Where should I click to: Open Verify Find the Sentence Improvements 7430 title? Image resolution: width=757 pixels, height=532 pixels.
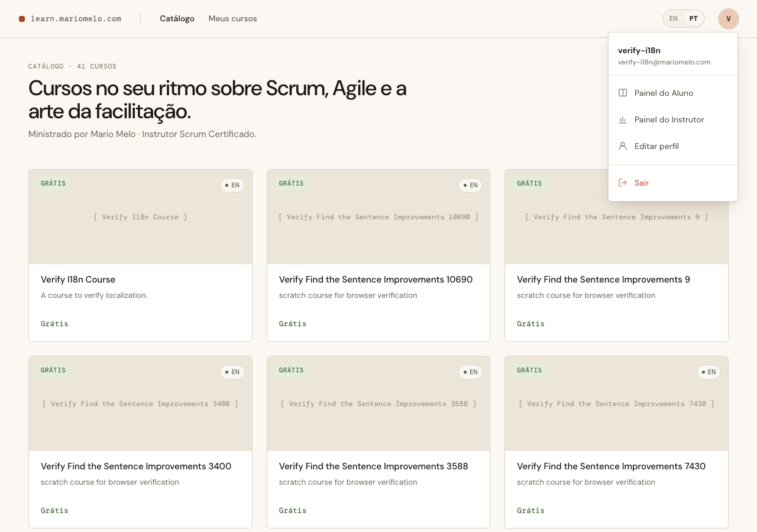(611, 466)
